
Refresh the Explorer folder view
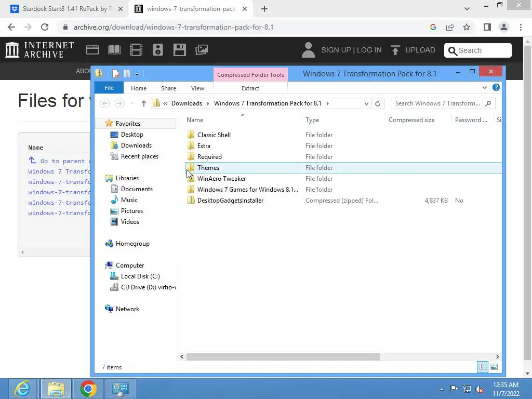click(x=378, y=103)
